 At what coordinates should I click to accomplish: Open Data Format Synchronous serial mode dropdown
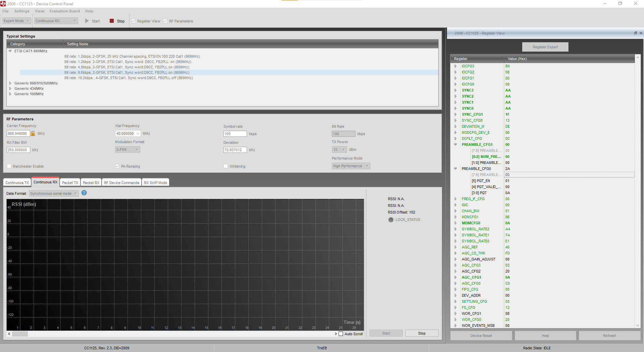point(54,193)
